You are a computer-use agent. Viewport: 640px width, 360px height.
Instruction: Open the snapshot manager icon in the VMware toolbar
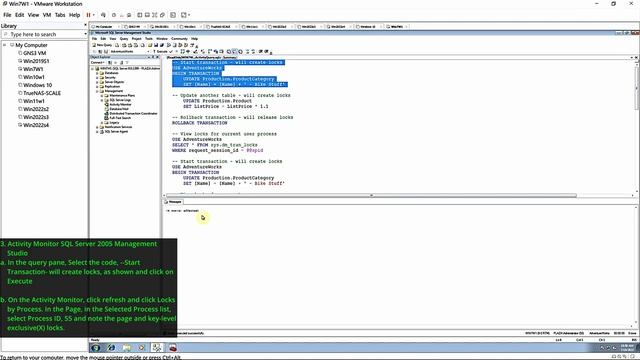pos(129,15)
